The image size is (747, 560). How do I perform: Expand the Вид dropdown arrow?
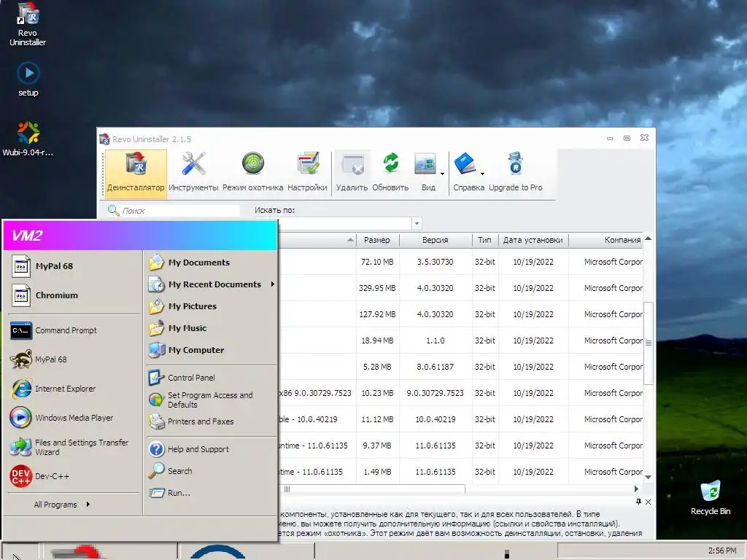[x=442, y=174]
